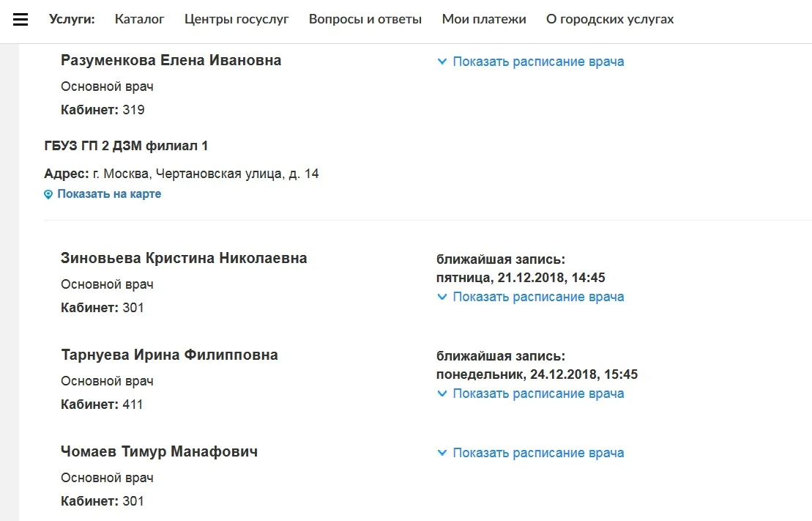
Task: Click nearest appointment понедельник, 24.12.2018, 15:45
Action: coord(537,375)
